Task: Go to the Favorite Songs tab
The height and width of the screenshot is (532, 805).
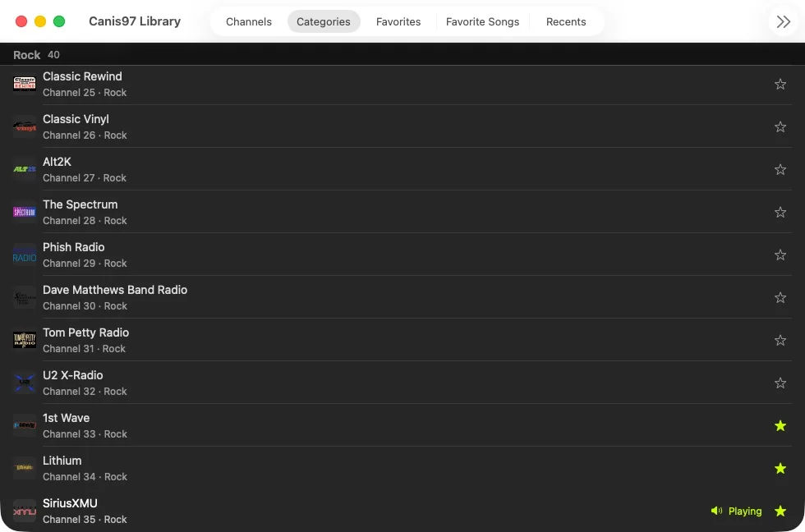Action: (x=482, y=21)
